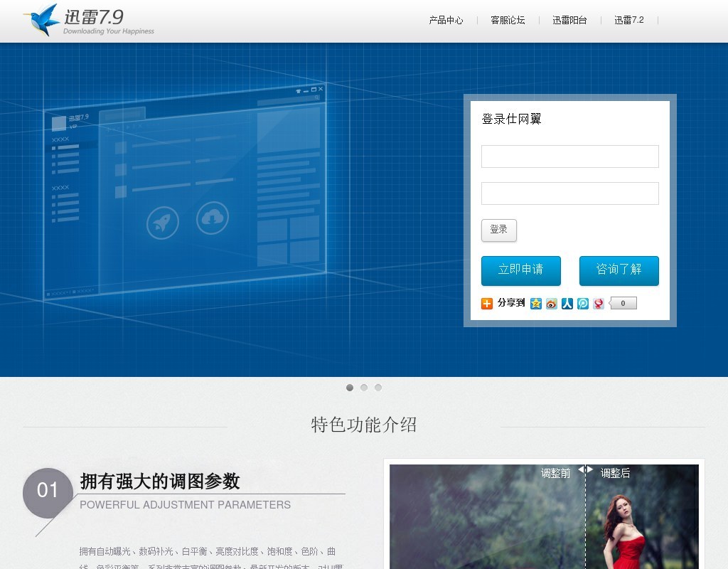Select the first carousel dot
This screenshot has height=569, width=728.
(350, 388)
